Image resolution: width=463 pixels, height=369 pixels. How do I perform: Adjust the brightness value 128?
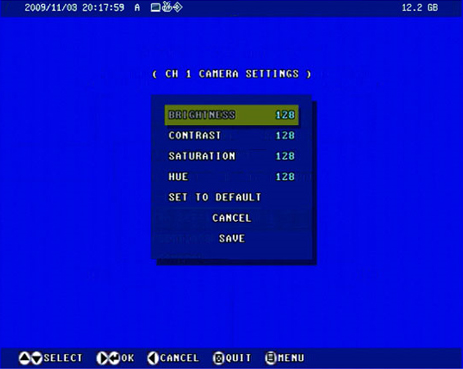pyautogui.click(x=285, y=115)
